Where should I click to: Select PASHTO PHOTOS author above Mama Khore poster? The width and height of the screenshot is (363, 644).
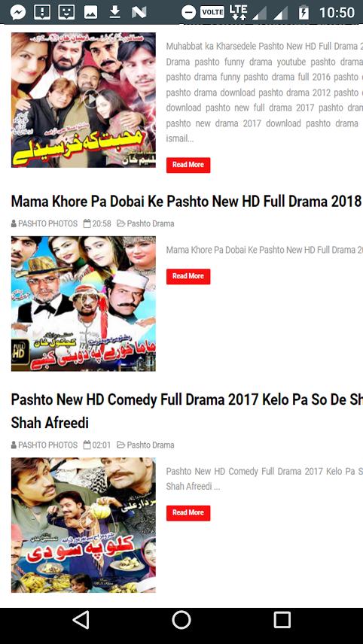click(44, 223)
